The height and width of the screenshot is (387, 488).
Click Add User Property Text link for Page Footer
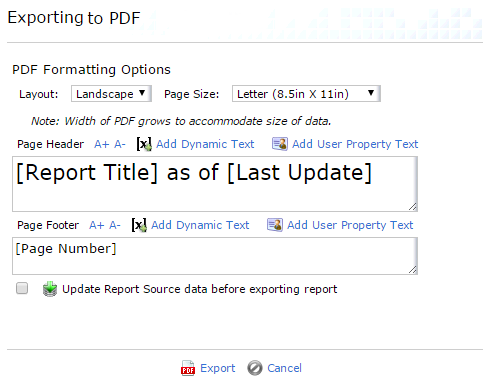pos(350,225)
